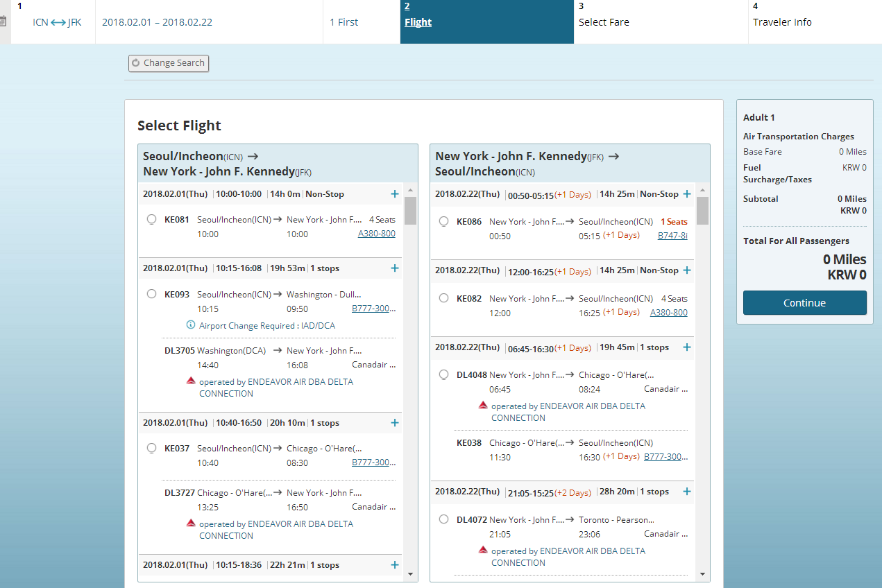The width and height of the screenshot is (882, 588).
Task: Click outbound list scroll up arrow
Action: 410,189
